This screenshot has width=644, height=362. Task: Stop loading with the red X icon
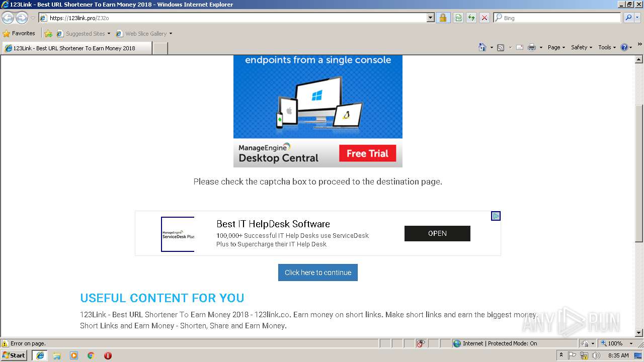(485, 18)
